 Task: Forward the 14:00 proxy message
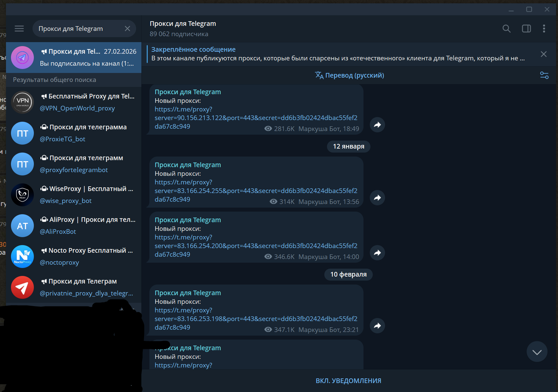(377, 253)
